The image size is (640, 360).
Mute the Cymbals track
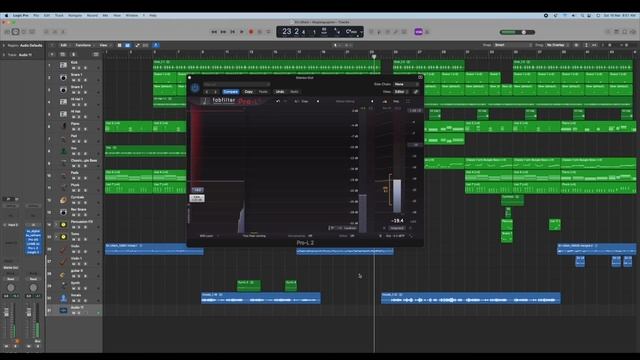74,202
